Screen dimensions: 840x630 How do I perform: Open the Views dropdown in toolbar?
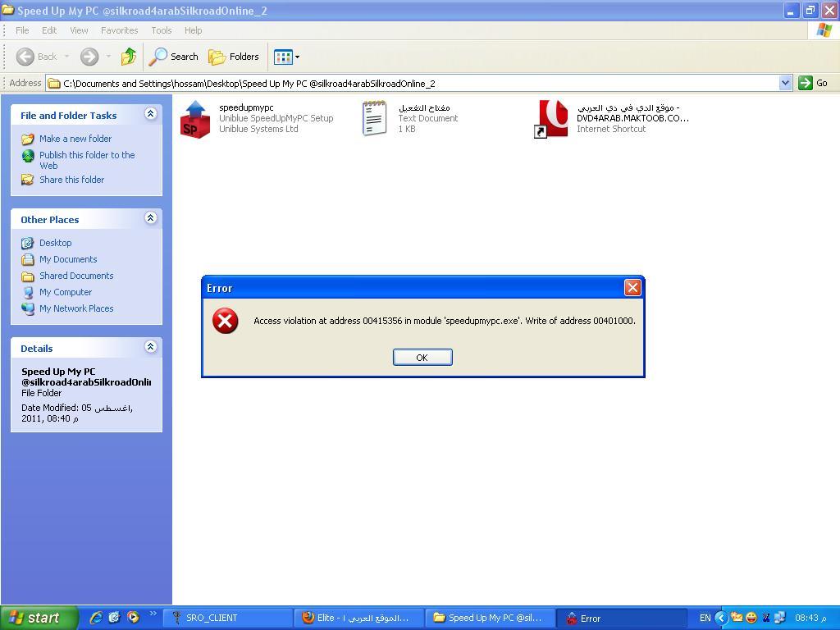[286, 57]
